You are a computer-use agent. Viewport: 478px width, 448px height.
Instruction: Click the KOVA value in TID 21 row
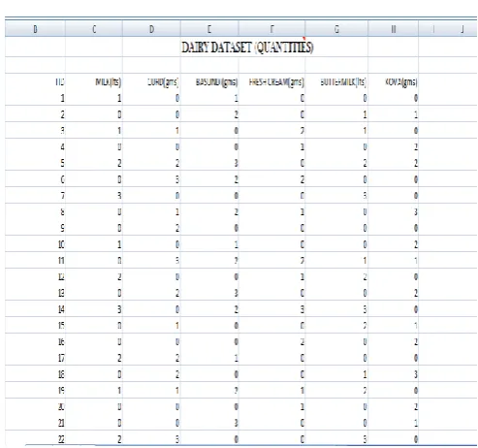coord(393,423)
